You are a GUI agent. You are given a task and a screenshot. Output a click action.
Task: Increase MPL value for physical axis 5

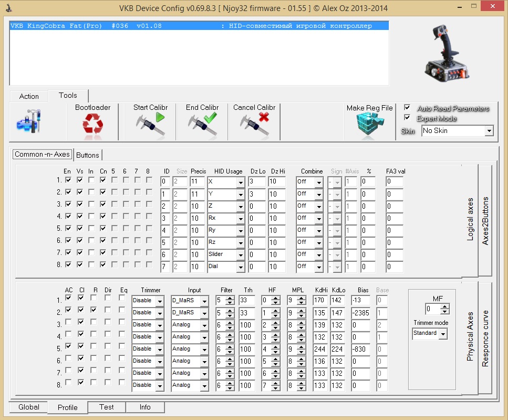[x=302, y=346]
